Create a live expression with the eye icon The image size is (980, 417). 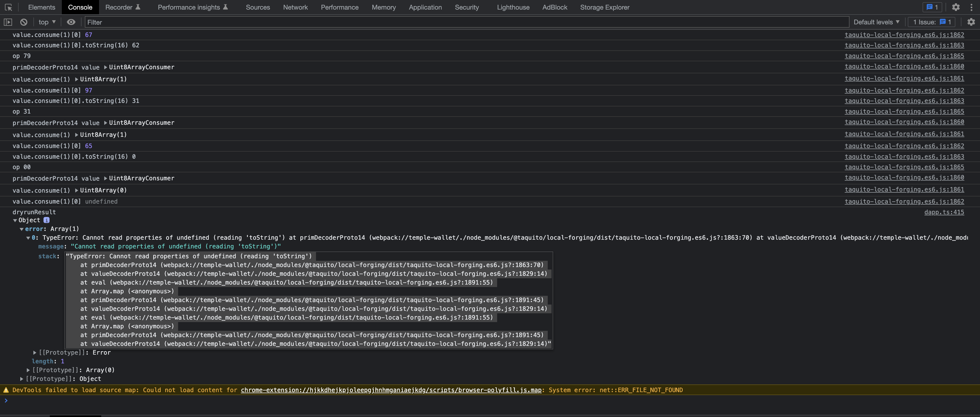(71, 22)
